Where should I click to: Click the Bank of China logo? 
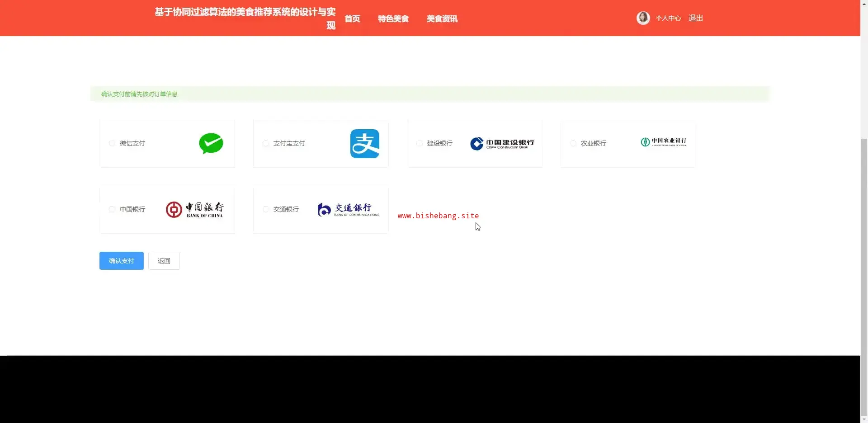[x=194, y=210]
